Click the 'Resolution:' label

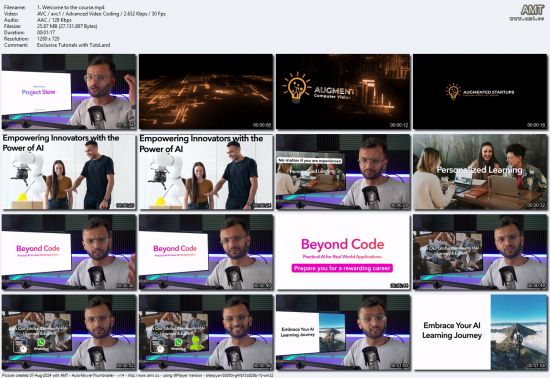tap(16, 39)
